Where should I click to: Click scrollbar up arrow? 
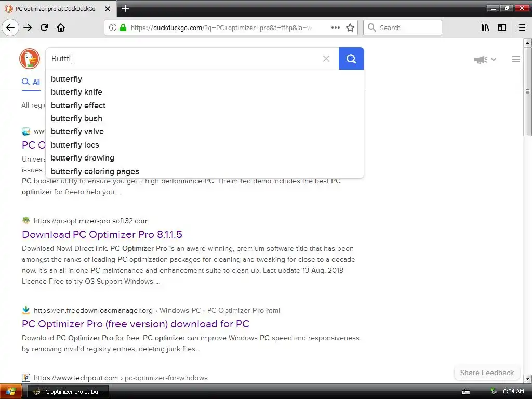point(527,43)
